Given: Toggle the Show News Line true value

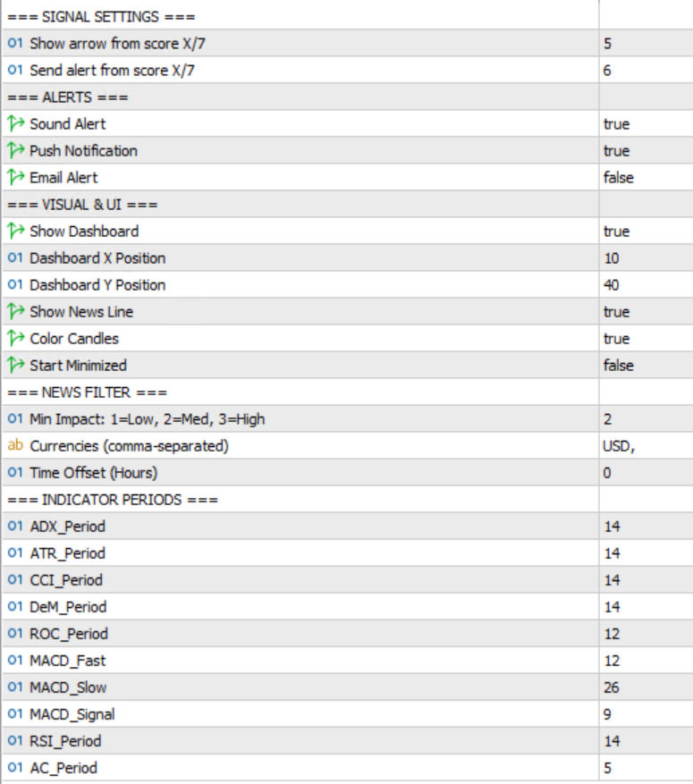Looking at the screenshot, I should [616, 312].
